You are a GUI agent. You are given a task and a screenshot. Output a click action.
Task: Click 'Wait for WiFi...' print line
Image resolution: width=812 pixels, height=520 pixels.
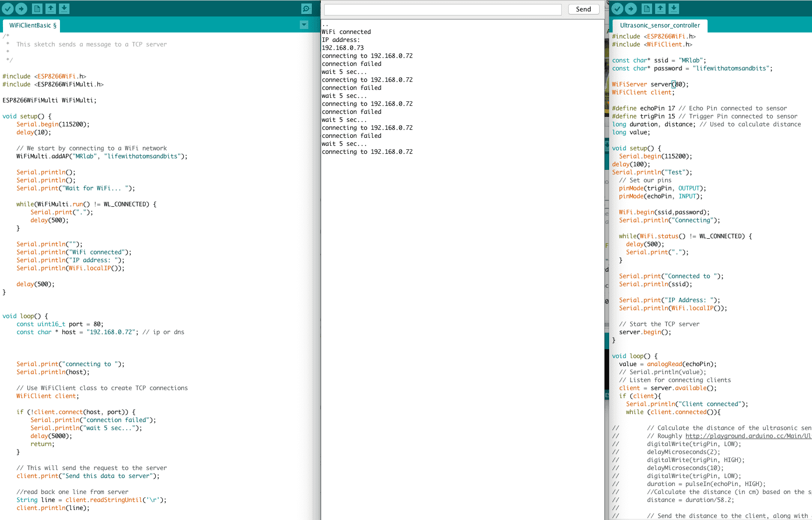point(75,188)
